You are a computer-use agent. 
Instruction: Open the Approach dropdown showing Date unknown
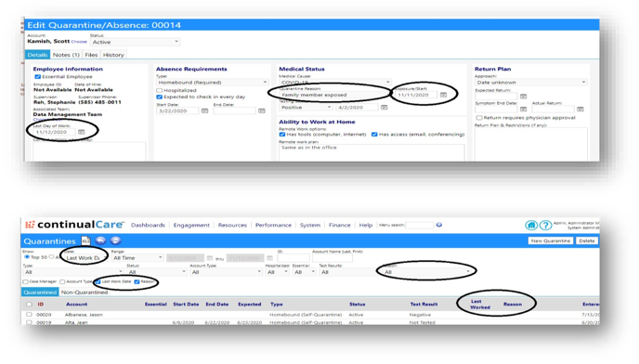(531, 83)
